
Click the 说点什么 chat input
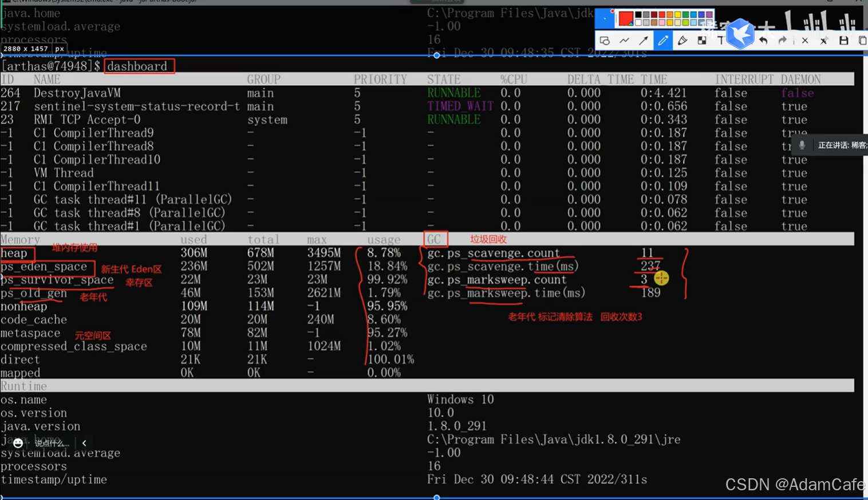click(x=52, y=443)
